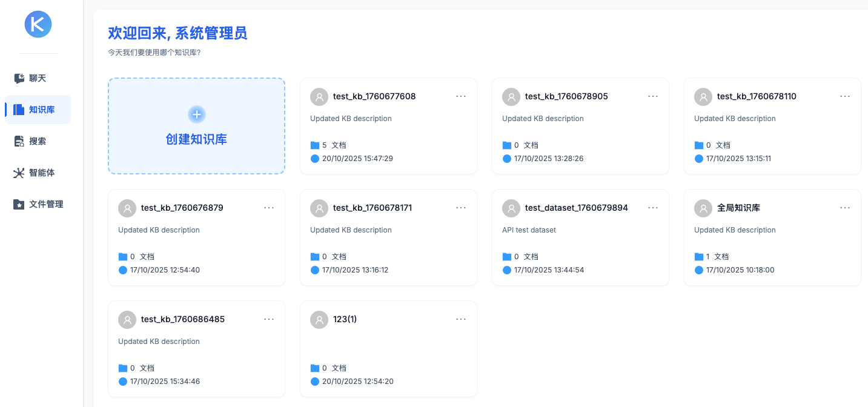This screenshot has height=407, width=868.
Task: Click the avatar icon of test_kb_1760677608
Action: click(319, 97)
